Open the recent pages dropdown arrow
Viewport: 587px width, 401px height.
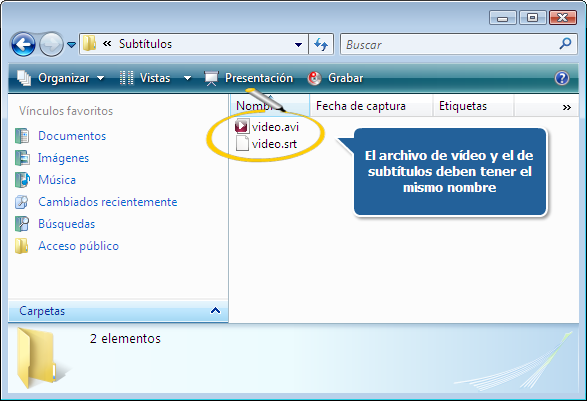71,45
